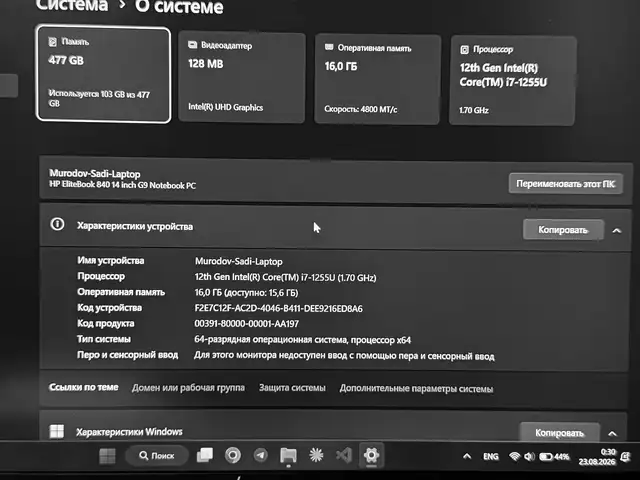Viewport: 640px width, 480px height.
Task: Click the display adapter icon on Видеоадаптер card
Action: click(192, 45)
